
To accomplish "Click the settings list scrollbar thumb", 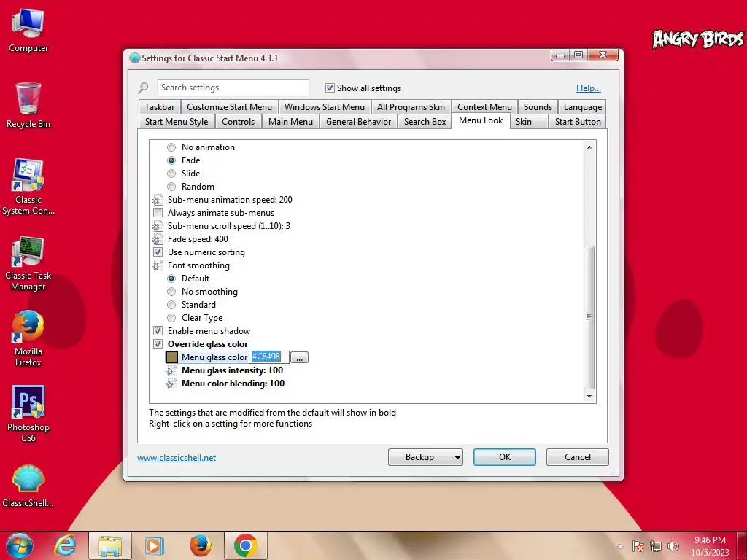I will point(589,318).
